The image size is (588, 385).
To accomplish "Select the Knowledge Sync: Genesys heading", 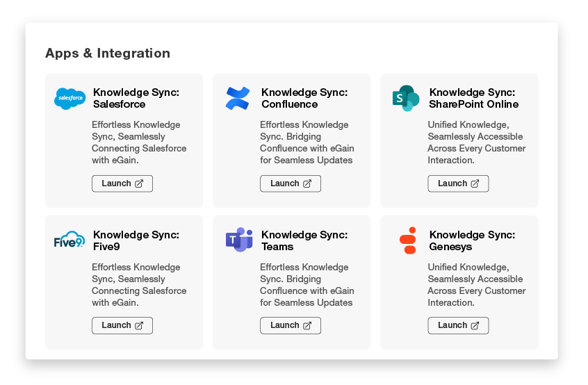I will (x=472, y=240).
